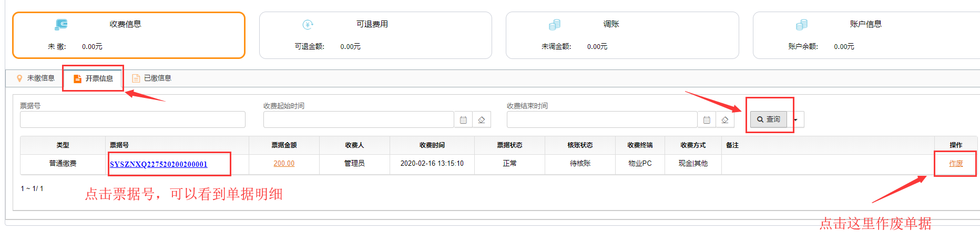The image size is (980, 250).
Task: Focus the 票据号 input field
Action: [x=132, y=119]
